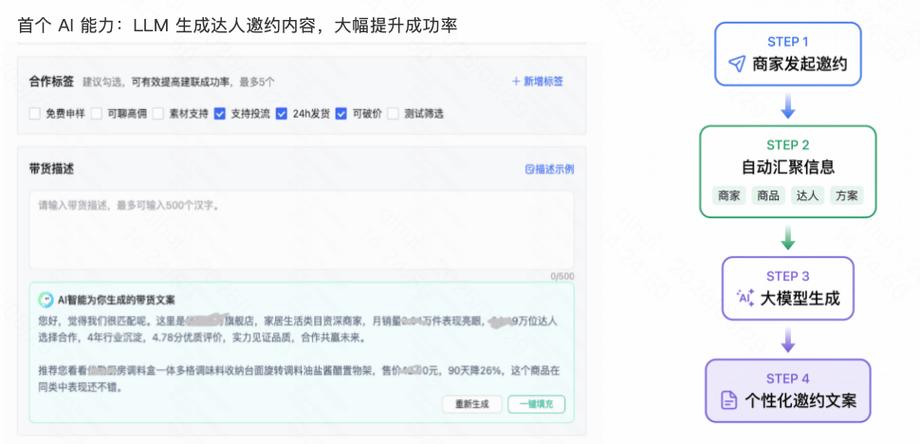
Task: Uncheck the 可破价 checkbox
Action: pos(341,114)
